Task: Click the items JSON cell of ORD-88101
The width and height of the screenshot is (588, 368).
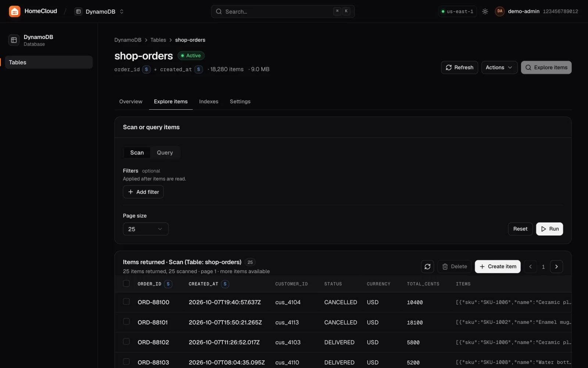Action: (513, 322)
